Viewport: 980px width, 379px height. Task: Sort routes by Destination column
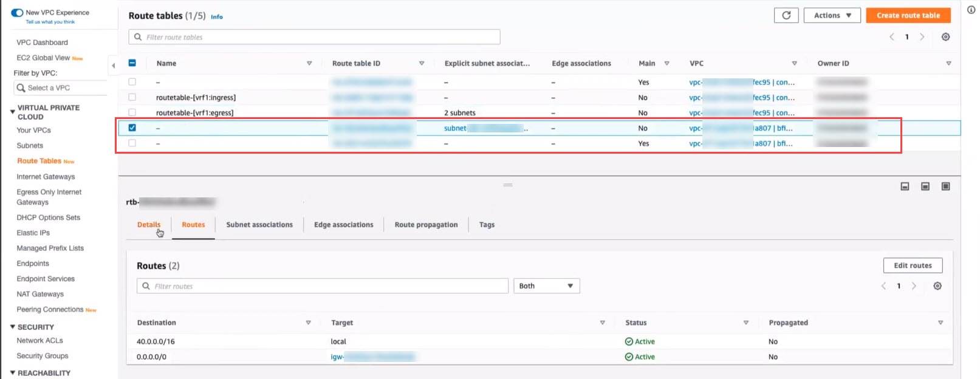(x=308, y=323)
